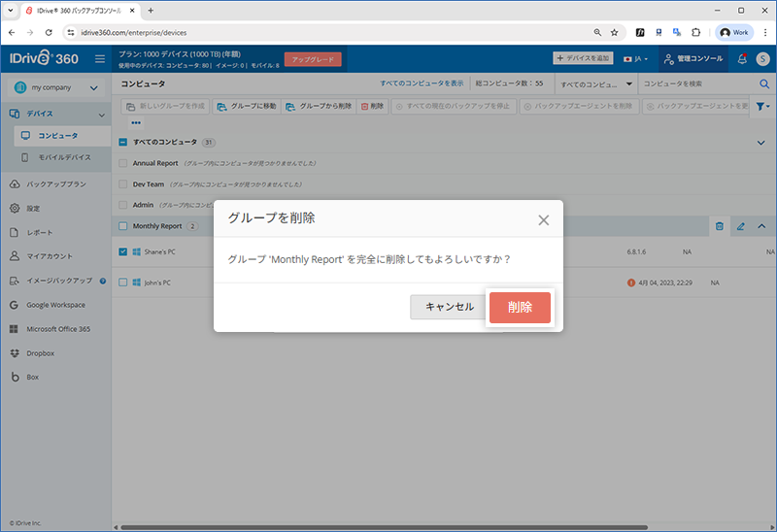
Task: Toggle the すべてのコンピュータ checkbox
Action: (x=123, y=142)
